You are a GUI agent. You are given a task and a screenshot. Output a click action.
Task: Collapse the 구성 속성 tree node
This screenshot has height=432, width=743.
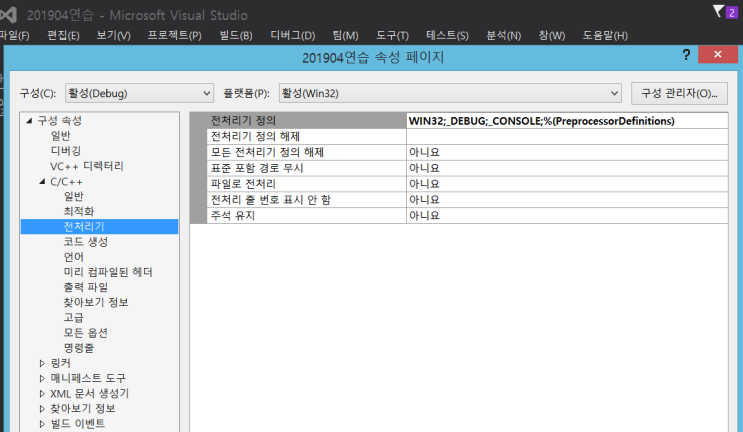(x=29, y=121)
